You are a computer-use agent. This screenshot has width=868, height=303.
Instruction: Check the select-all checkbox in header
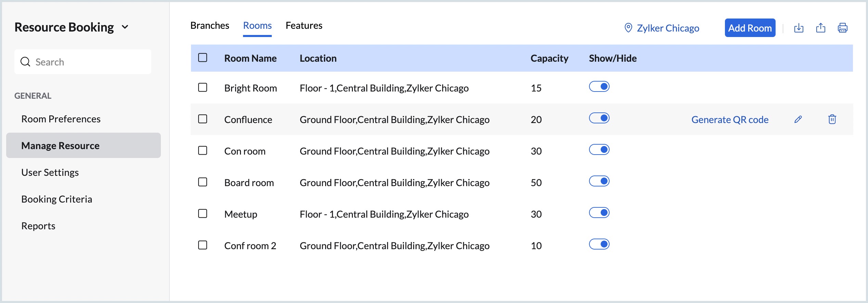(x=203, y=58)
